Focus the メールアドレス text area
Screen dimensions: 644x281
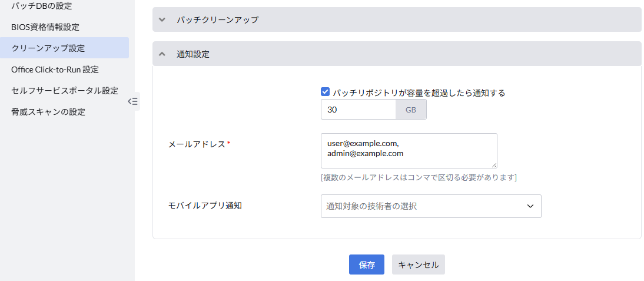[409, 150]
